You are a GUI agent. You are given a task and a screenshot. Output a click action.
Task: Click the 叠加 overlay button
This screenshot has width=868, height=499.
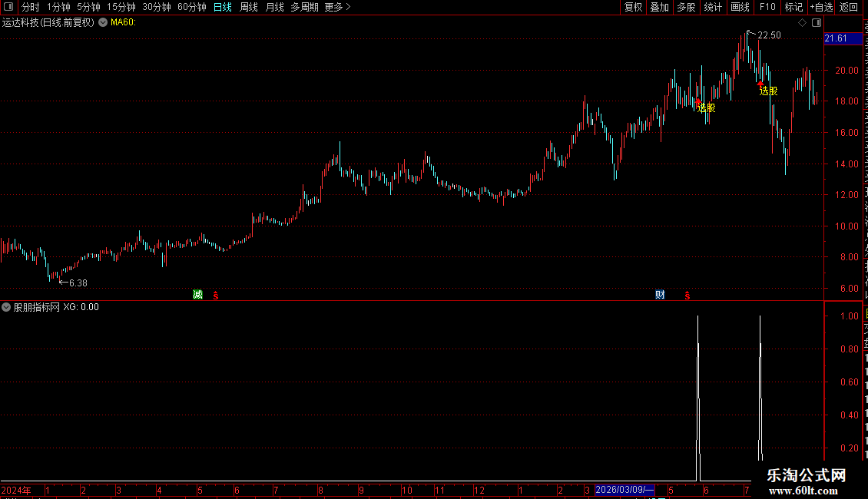pos(660,7)
